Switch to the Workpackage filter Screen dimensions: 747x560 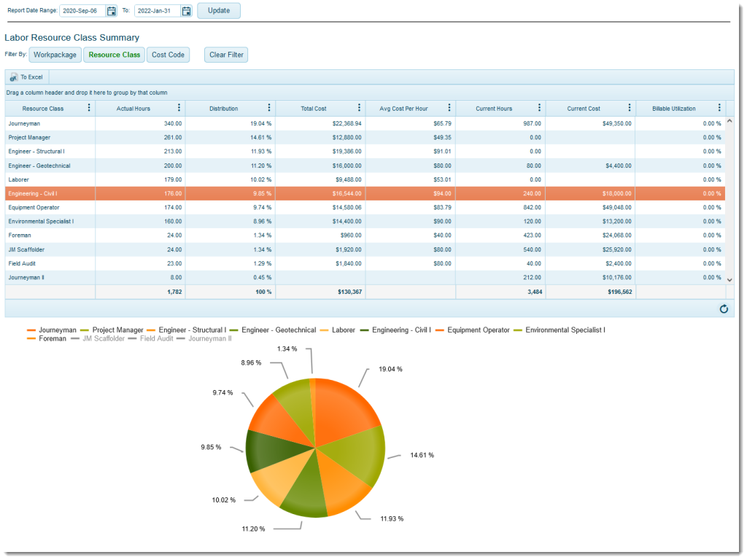(55, 54)
